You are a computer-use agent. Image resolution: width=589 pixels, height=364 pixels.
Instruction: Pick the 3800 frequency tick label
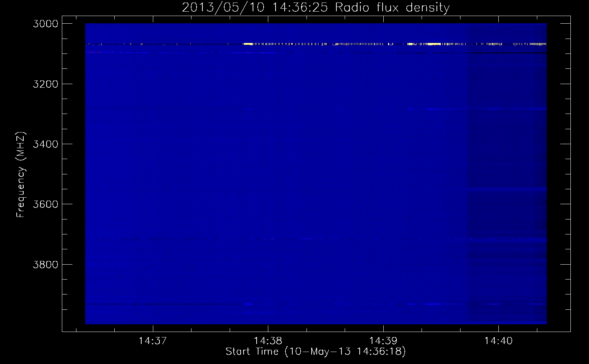coord(46,264)
